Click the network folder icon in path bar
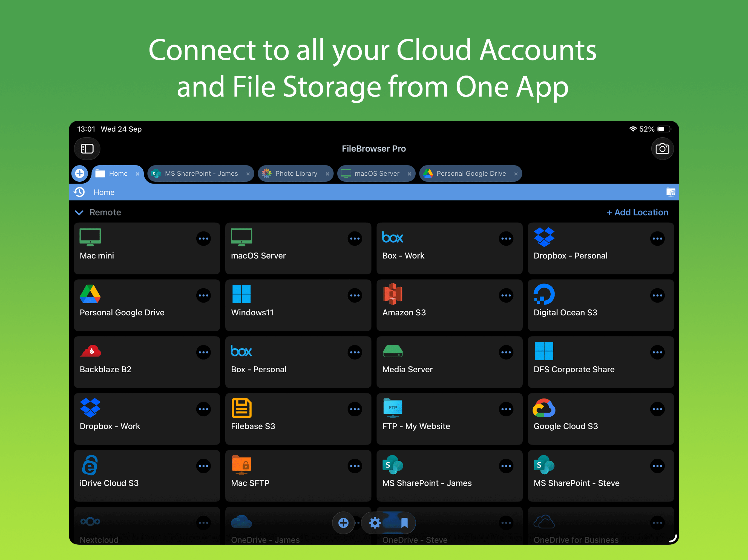This screenshot has width=748, height=560. point(670,192)
